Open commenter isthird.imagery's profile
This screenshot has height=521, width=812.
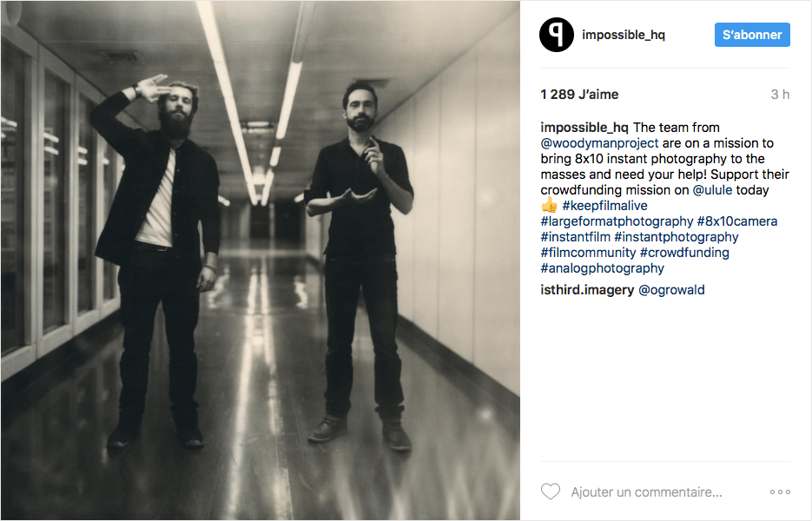pos(587,290)
